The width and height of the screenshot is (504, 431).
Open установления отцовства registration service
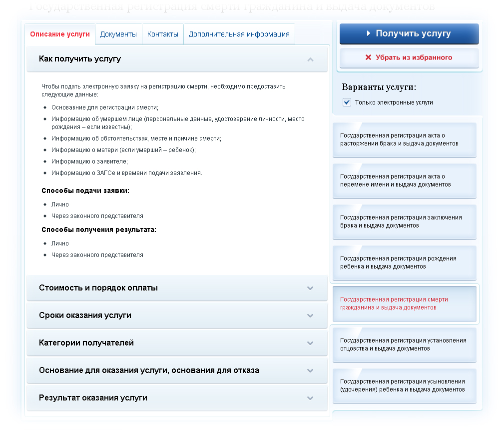pyautogui.click(x=405, y=344)
